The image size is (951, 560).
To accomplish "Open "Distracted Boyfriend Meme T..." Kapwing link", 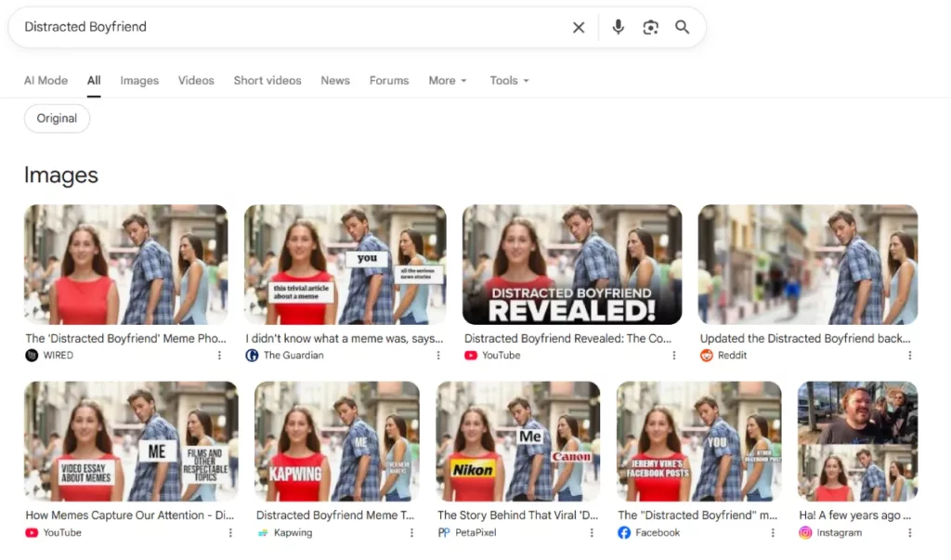I will 335,515.
